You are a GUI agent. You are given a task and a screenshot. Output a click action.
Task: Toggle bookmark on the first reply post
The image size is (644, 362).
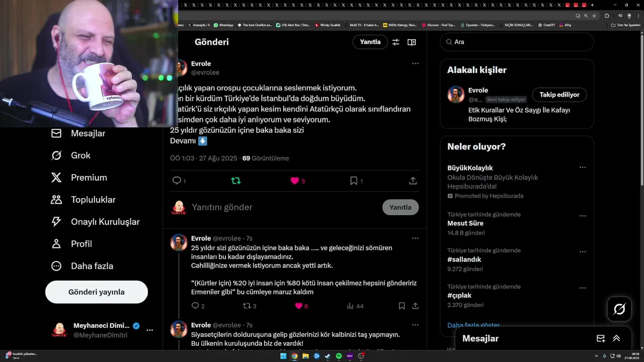pos(401,306)
